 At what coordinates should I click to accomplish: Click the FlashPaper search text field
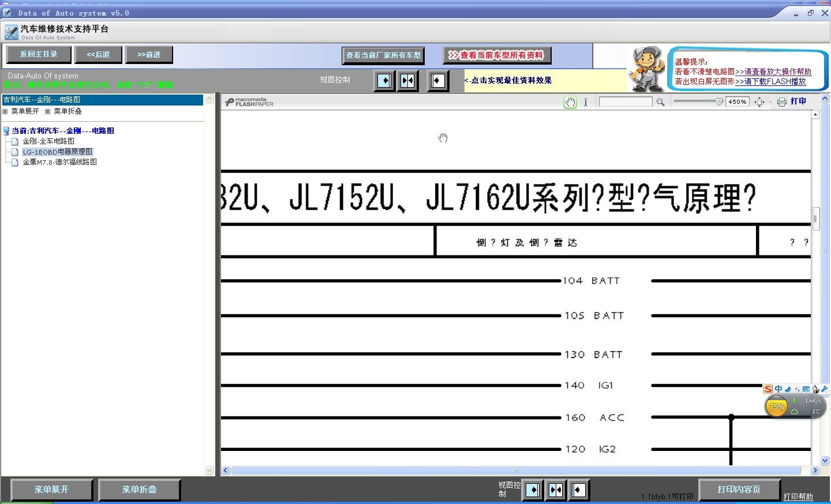pos(626,102)
